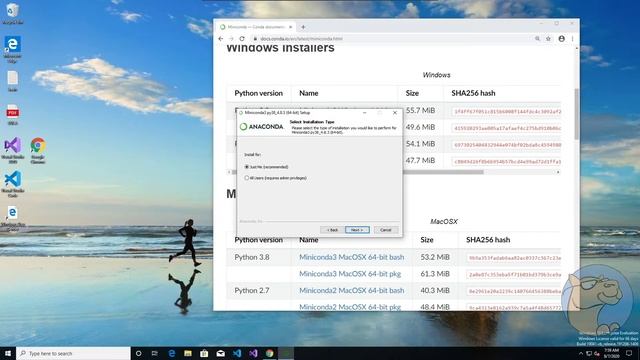Open Microsoft Store from the taskbar
Image resolution: width=640 pixels, height=360 pixels.
204,353
